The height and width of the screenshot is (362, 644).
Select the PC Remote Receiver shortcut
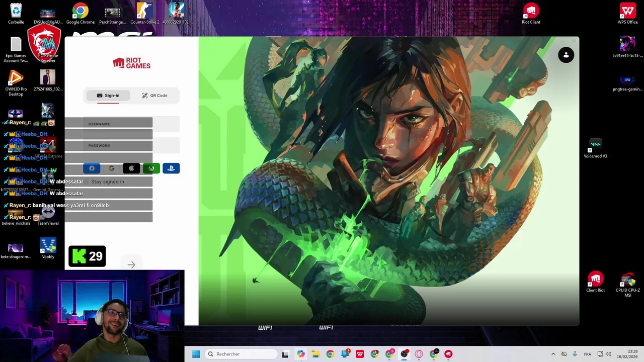(48, 50)
